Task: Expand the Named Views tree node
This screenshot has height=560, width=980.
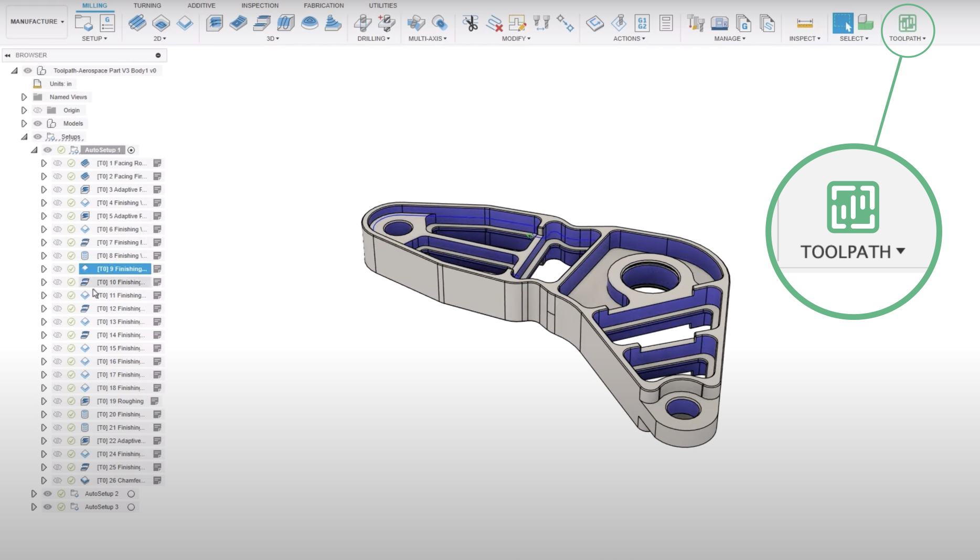Action: (24, 97)
